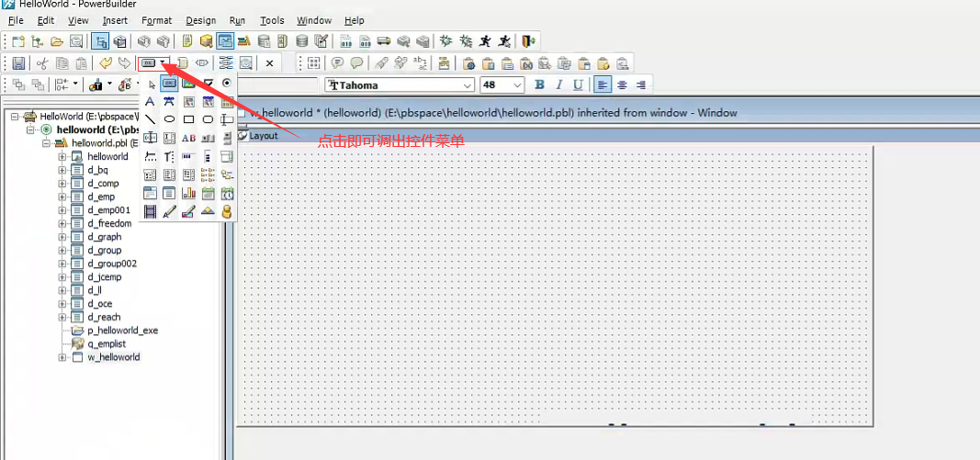This screenshot has height=460, width=980.
Task: Select w_helloworld in the system tree
Action: click(x=114, y=357)
